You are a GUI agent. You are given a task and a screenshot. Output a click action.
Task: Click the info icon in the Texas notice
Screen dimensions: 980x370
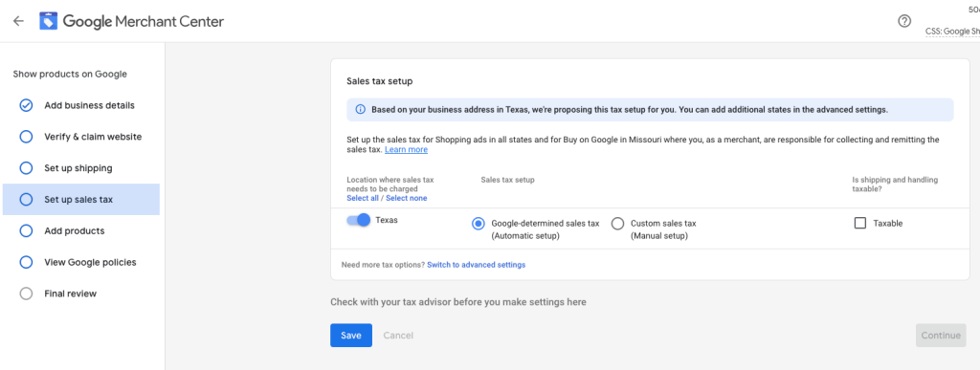pos(360,109)
